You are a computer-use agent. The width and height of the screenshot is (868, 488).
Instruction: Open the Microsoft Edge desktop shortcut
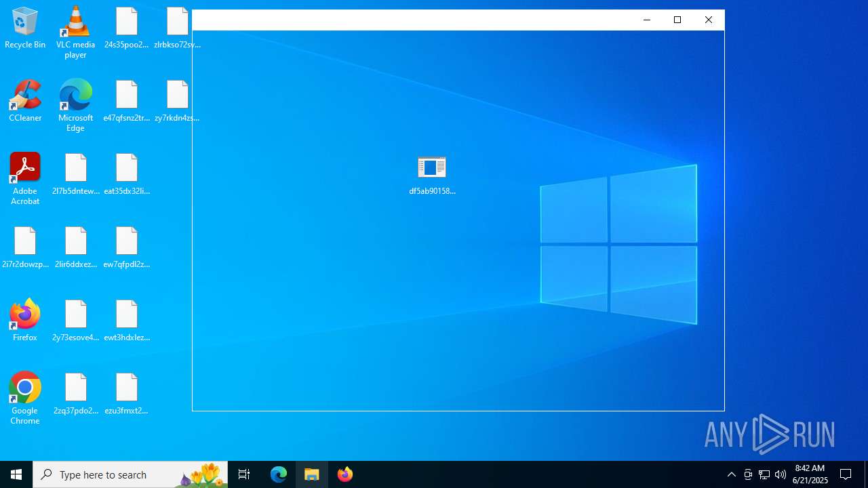click(x=75, y=106)
